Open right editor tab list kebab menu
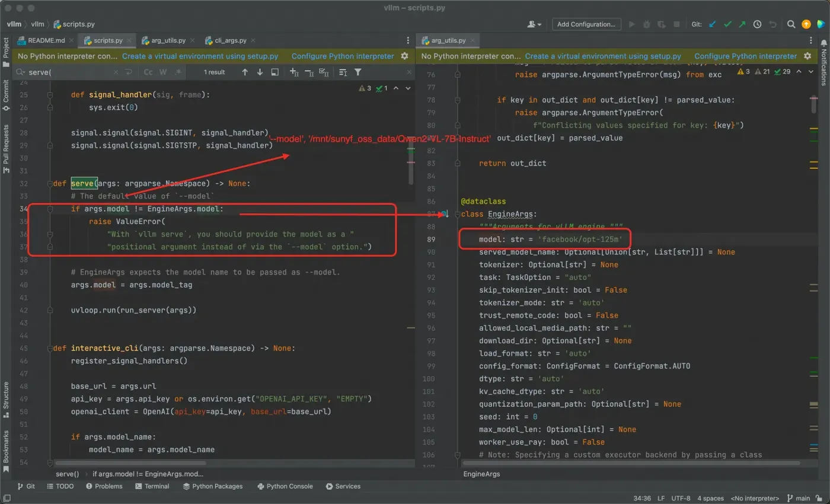 [811, 40]
